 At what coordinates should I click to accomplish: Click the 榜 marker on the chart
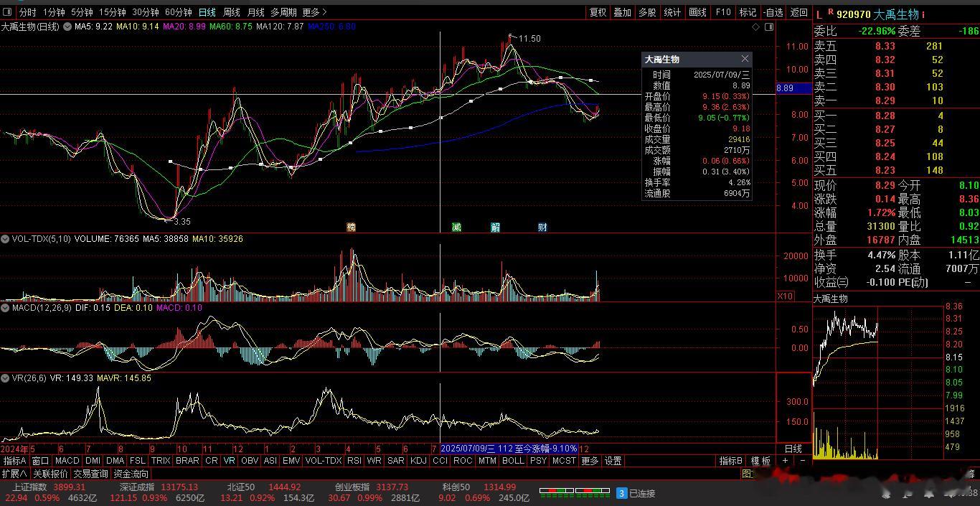click(x=351, y=227)
